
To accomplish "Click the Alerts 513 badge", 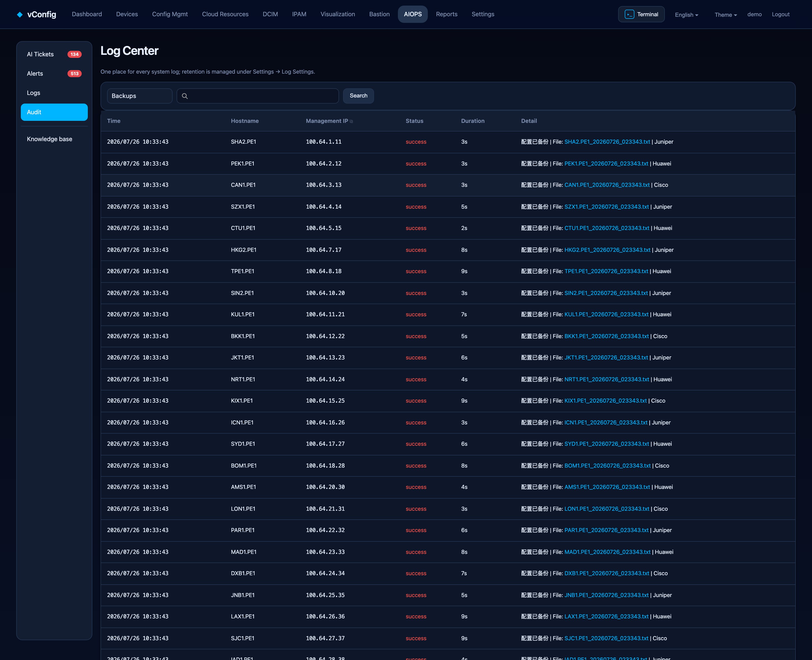I will pos(74,74).
